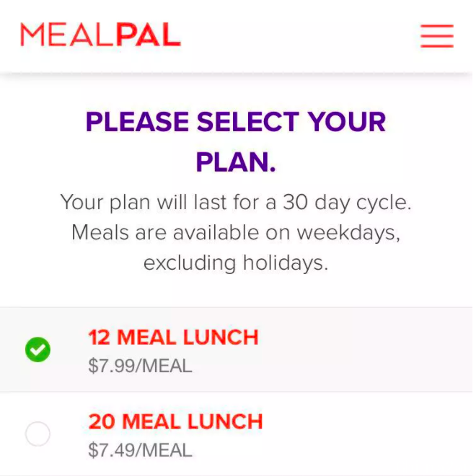Tap the MealPal logo
This screenshot has height=476, width=476.
pos(100,35)
